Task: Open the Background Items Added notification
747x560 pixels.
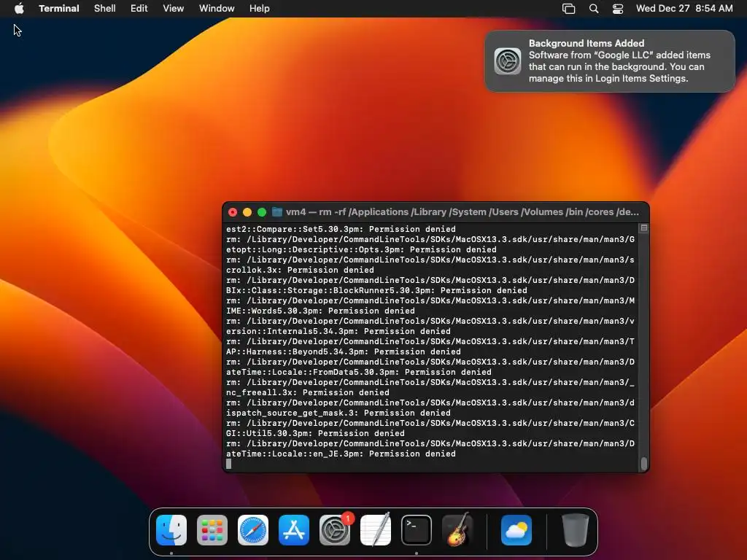Action: pyautogui.click(x=610, y=61)
